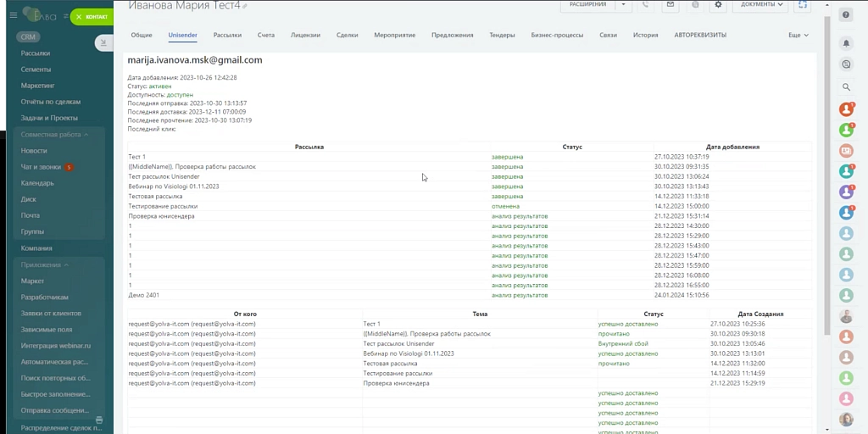868x434 pixels.
Task: Collapse the Приложения section
Action: 45,264
